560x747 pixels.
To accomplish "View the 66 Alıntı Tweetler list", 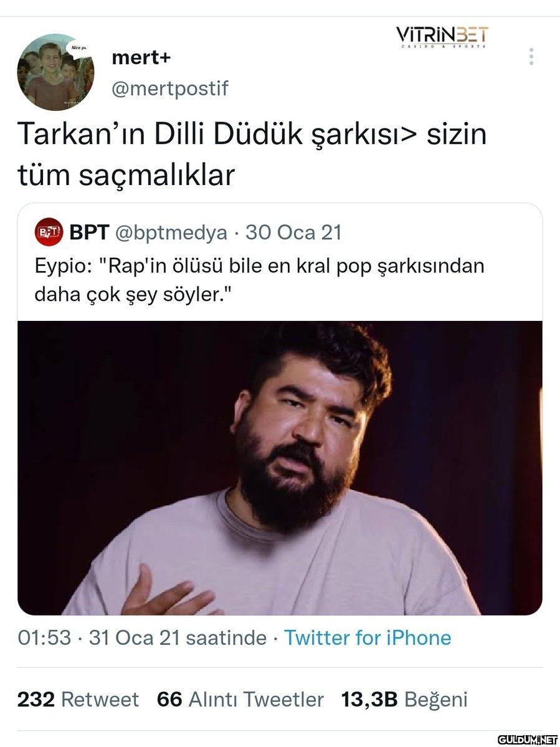I will [x=240, y=700].
